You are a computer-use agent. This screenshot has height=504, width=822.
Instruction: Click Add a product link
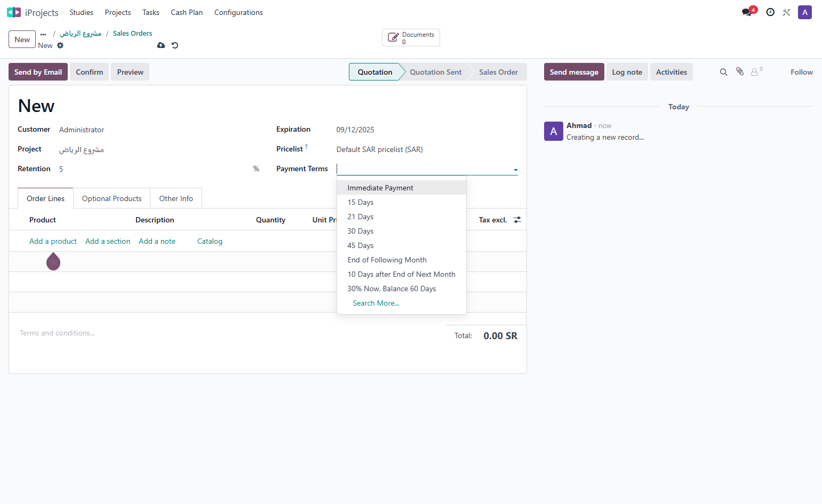(53, 241)
